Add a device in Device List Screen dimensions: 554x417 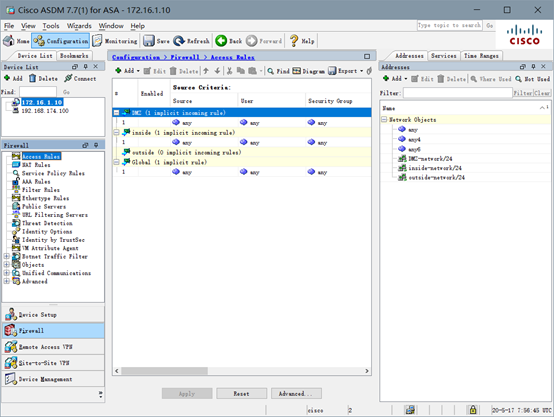(x=13, y=78)
